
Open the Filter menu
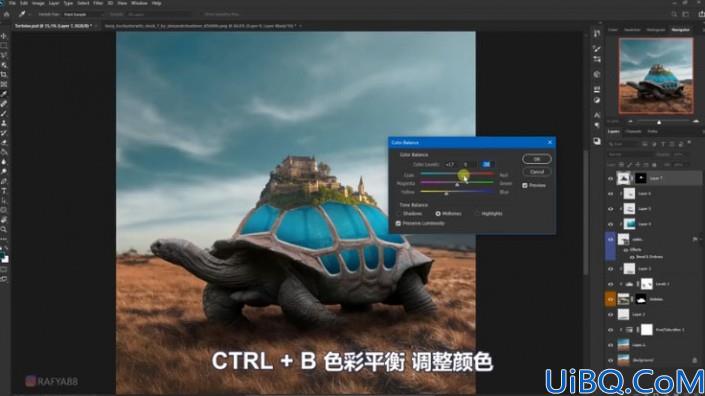[x=98, y=3]
